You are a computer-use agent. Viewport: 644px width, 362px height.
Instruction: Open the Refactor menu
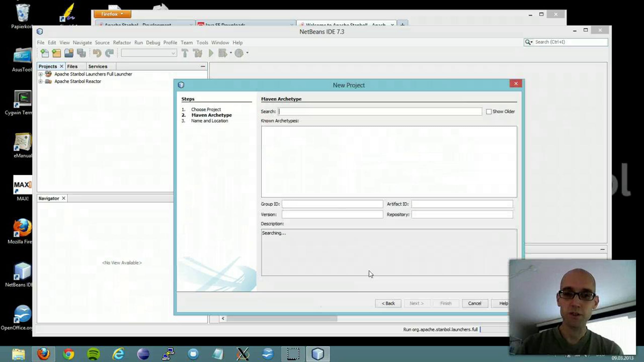click(x=122, y=43)
